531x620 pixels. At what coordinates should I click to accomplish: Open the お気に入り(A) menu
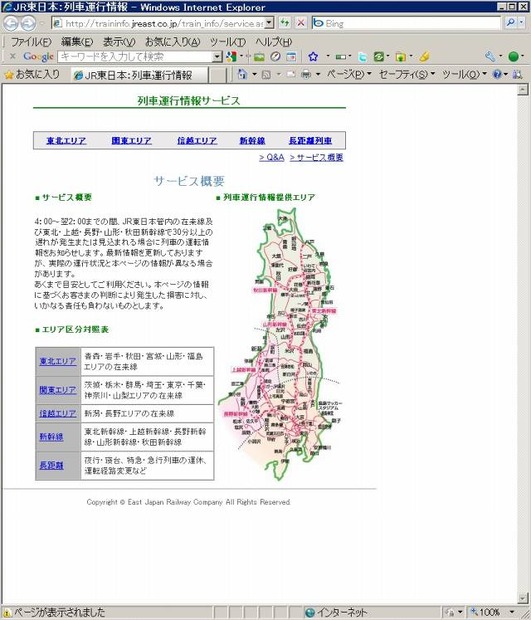(x=172, y=42)
